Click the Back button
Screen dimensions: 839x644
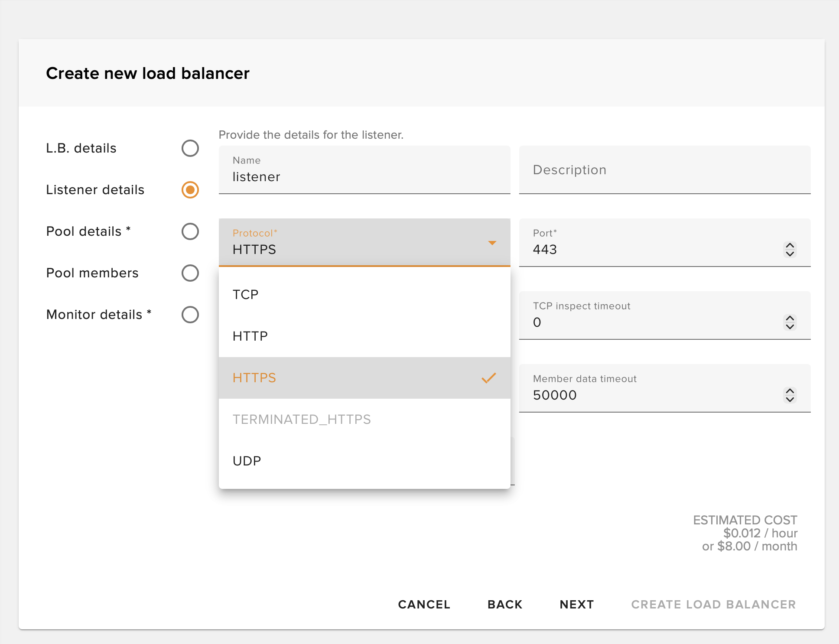[x=504, y=604]
